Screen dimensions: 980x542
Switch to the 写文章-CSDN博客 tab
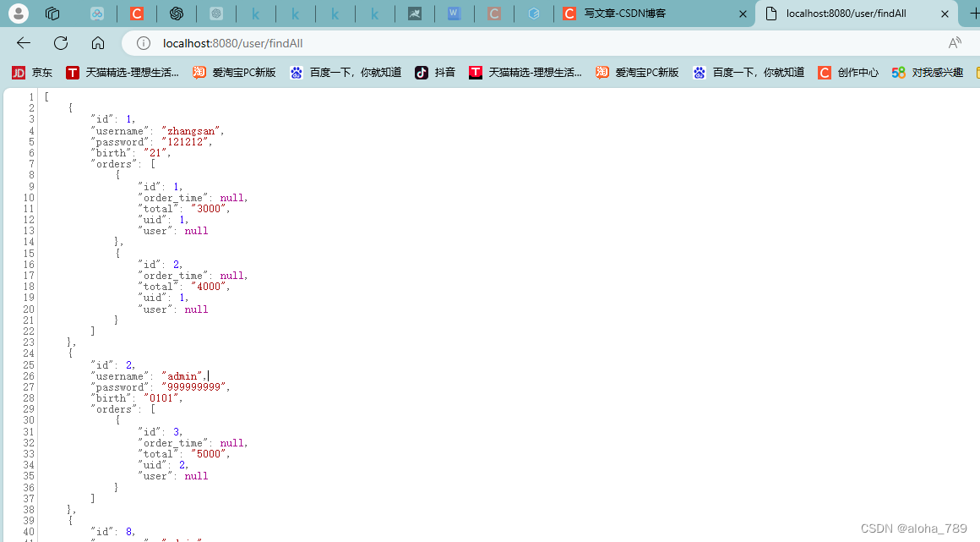coord(654,14)
